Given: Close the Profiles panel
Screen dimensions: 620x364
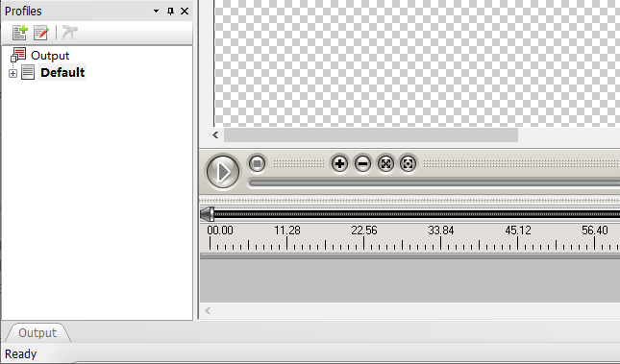Looking at the screenshot, I should (185, 12).
